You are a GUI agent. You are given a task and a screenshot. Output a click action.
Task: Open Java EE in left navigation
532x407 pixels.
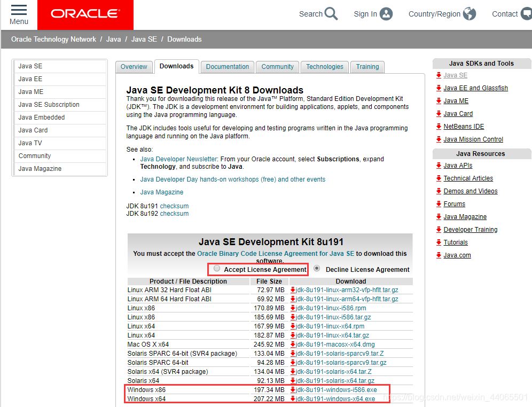[x=60, y=79]
